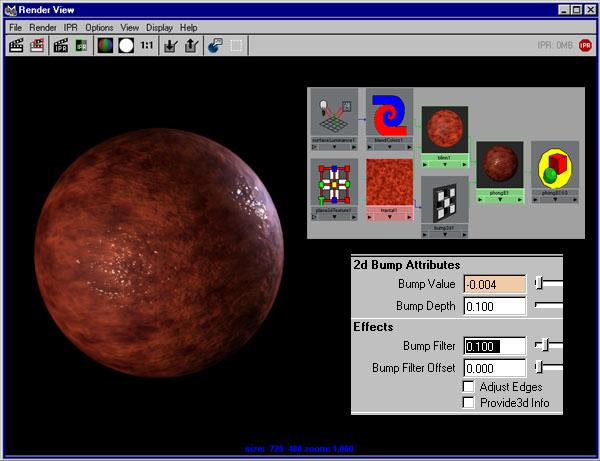Enable the Adjust Edges checkbox
Viewport: 600px width, 461px height.
click(x=468, y=386)
